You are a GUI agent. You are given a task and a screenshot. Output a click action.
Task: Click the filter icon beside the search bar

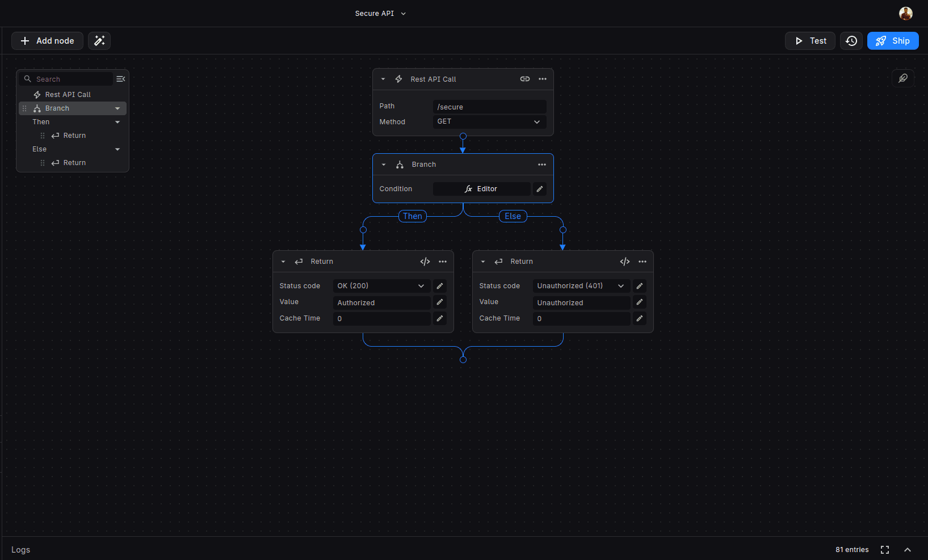pos(120,78)
